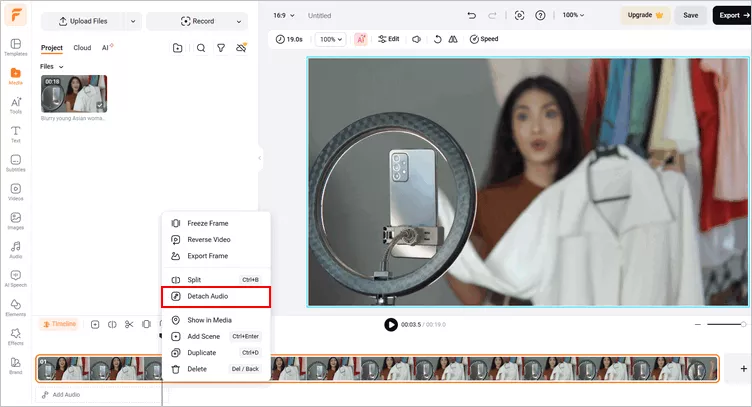
Task: Expand the Files dropdown
Action: pos(52,67)
